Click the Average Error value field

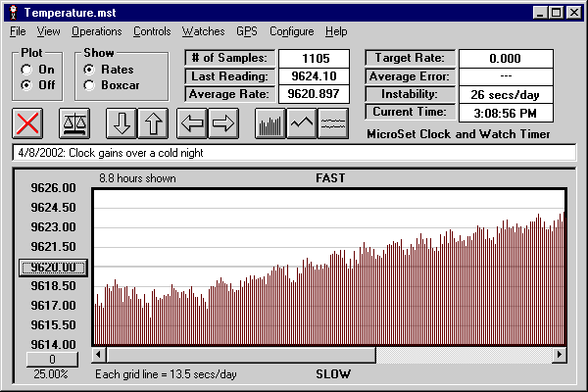506,76
